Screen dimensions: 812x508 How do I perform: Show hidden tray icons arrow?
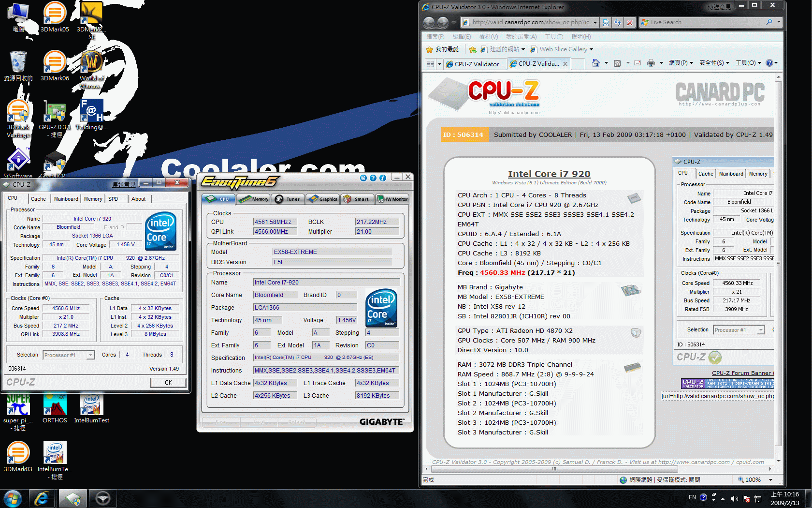pyautogui.click(x=723, y=498)
